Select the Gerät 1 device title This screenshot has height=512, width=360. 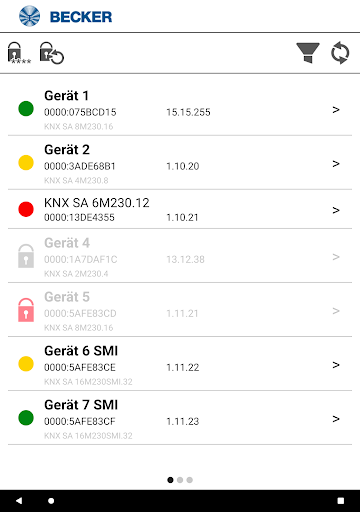(66, 96)
